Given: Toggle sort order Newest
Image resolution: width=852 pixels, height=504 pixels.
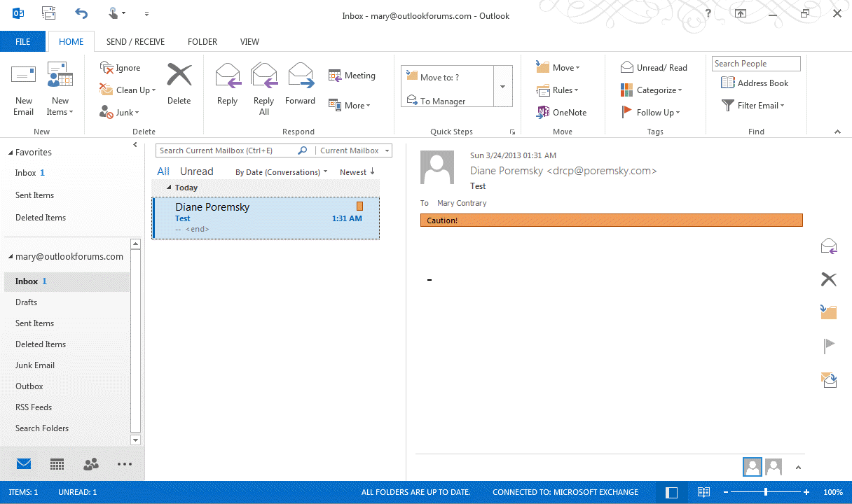Looking at the screenshot, I should click(x=357, y=172).
